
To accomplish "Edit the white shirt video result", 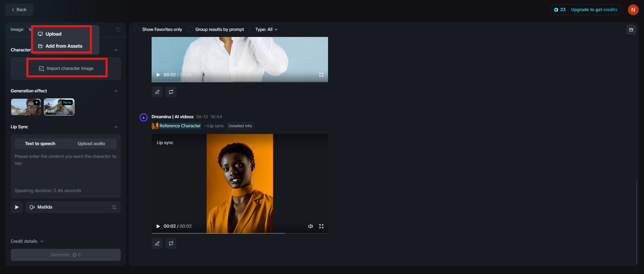I will (x=157, y=92).
